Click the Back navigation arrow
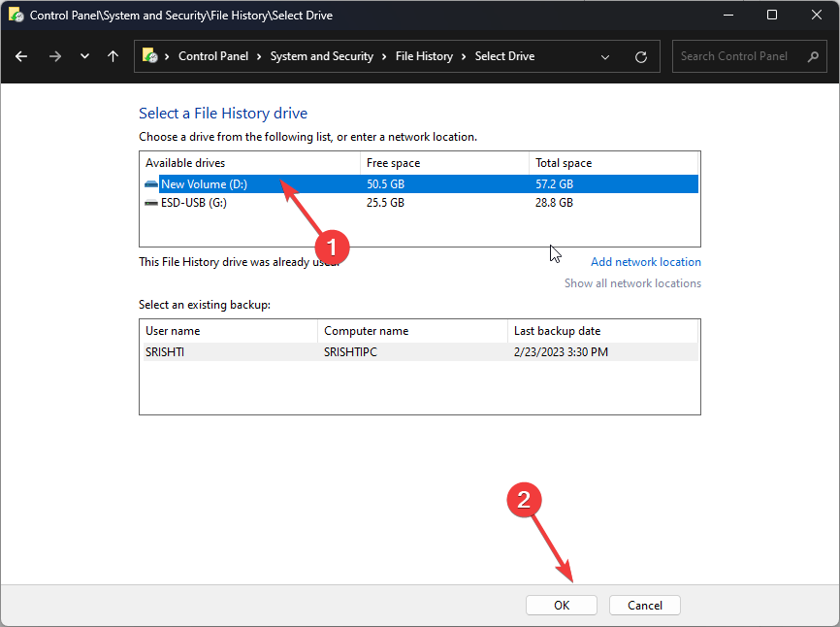Screen dimensions: 840x627 coord(21,56)
